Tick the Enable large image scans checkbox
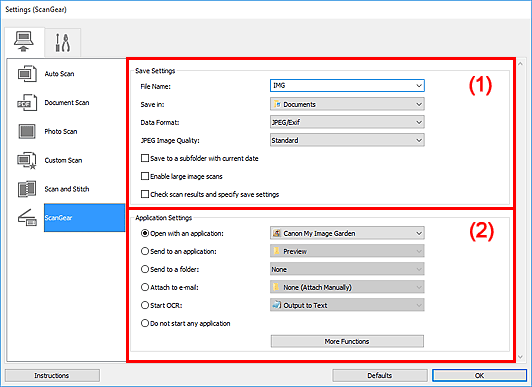Image resolution: width=532 pixels, height=387 pixels. [145, 176]
